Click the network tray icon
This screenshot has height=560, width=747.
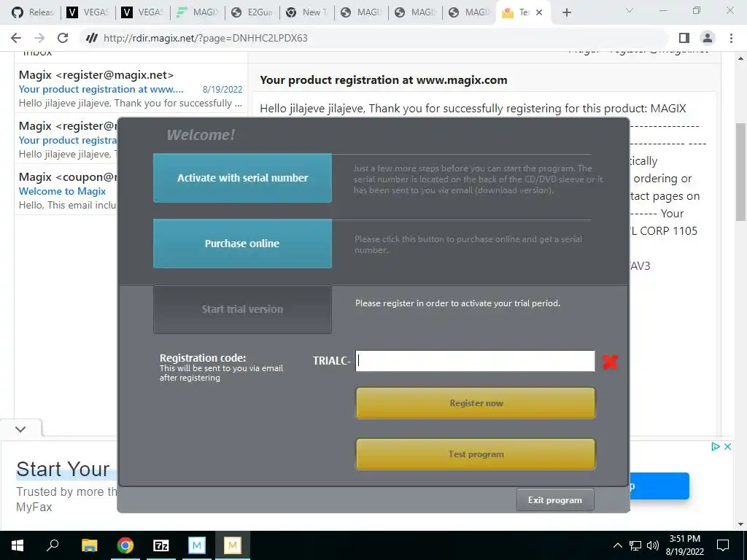coord(635,545)
